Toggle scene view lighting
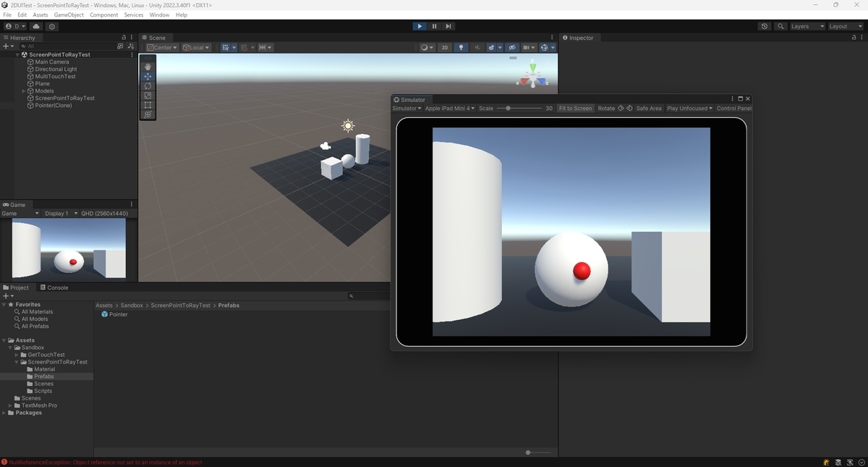The image size is (868, 467). [x=461, y=47]
